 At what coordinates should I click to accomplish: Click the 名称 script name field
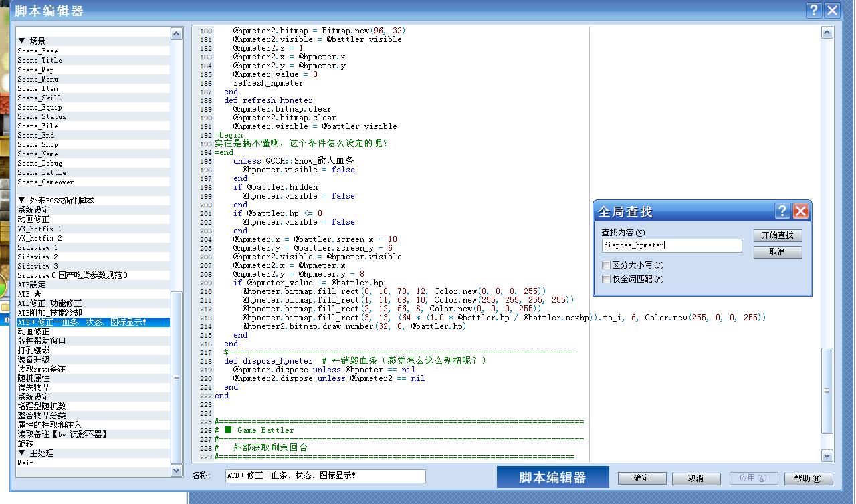[325, 476]
